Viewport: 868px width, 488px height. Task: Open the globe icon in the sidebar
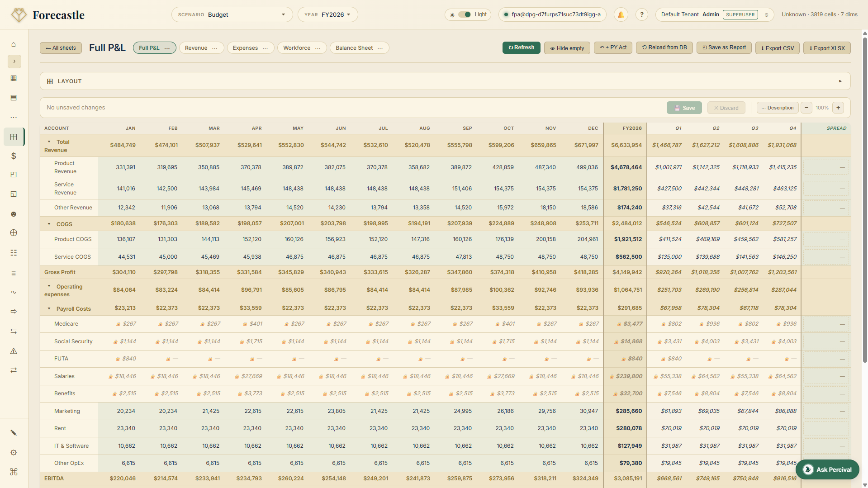pos(14,233)
